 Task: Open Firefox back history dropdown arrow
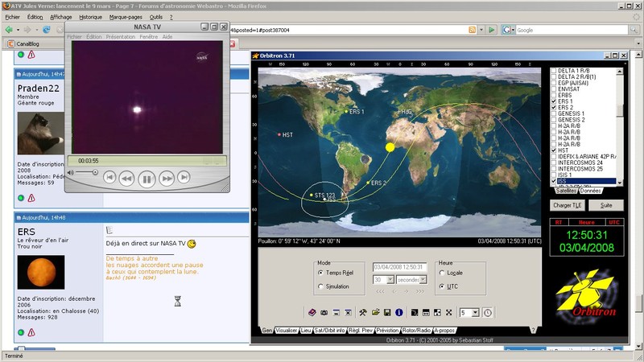tap(18, 30)
